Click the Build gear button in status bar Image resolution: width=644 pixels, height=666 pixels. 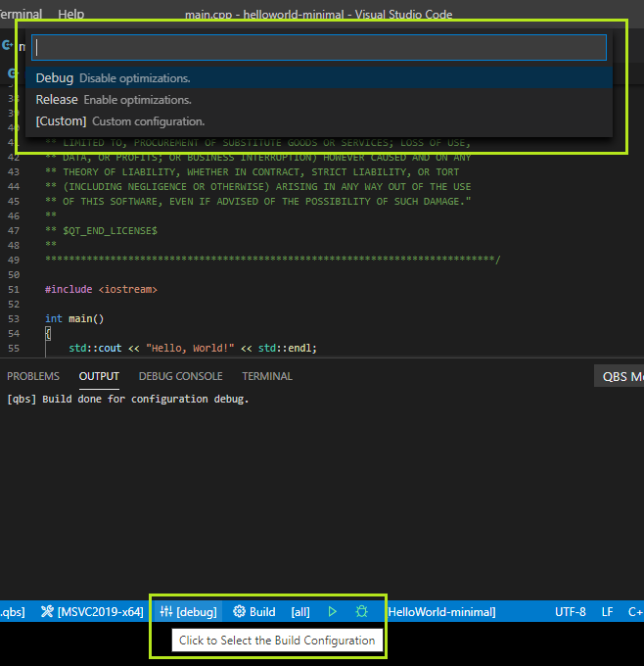tap(254, 612)
